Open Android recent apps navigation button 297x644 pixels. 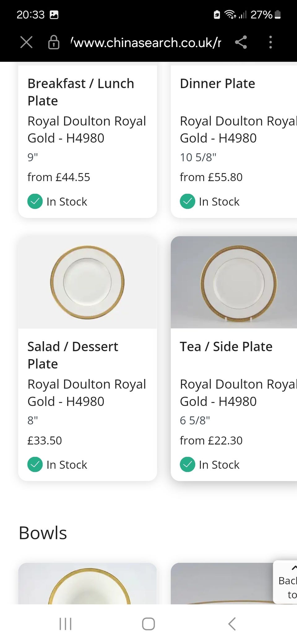pyautogui.click(x=65, y=624)
